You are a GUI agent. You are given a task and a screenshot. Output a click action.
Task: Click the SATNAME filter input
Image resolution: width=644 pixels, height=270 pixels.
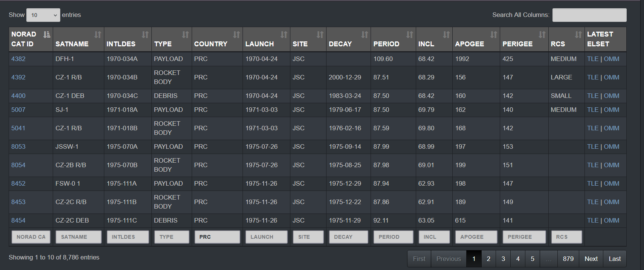point(79,237)
